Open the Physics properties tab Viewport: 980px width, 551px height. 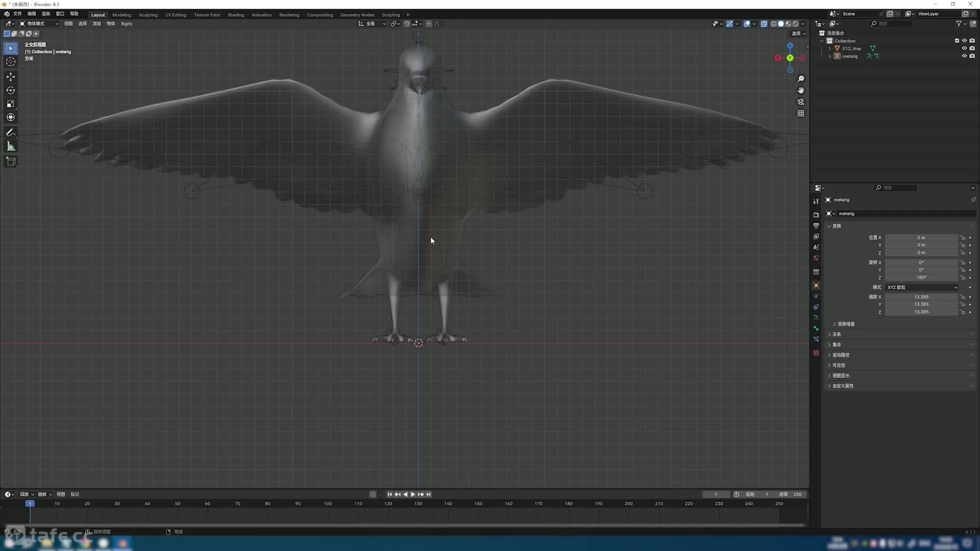[816, 296]
